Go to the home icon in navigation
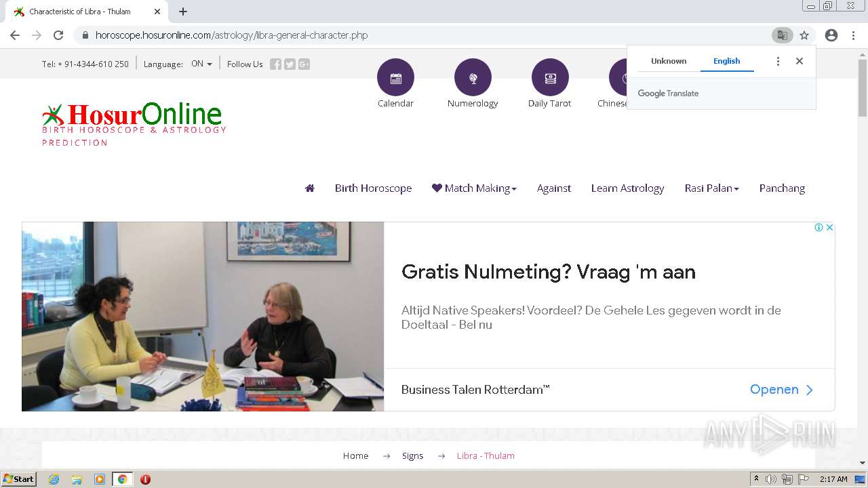The height and width of the screenshot is (488, 868). (x=310, y=188)
